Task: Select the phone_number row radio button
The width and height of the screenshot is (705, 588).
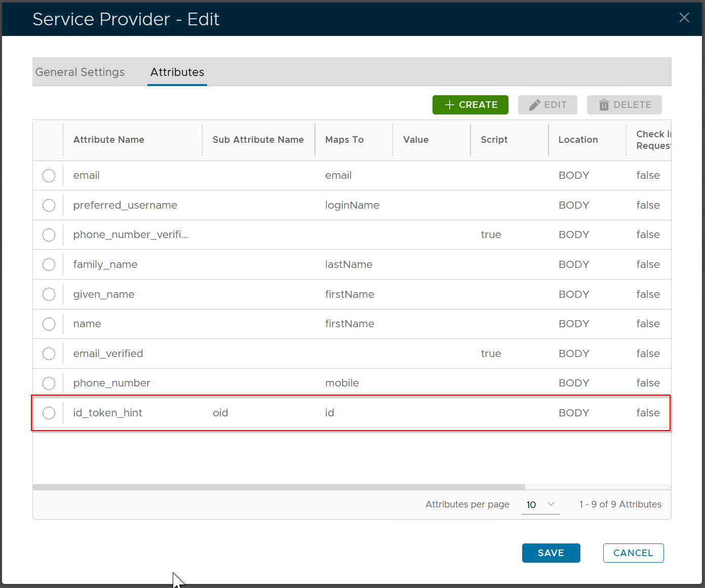Action: [x=49, y=383]
